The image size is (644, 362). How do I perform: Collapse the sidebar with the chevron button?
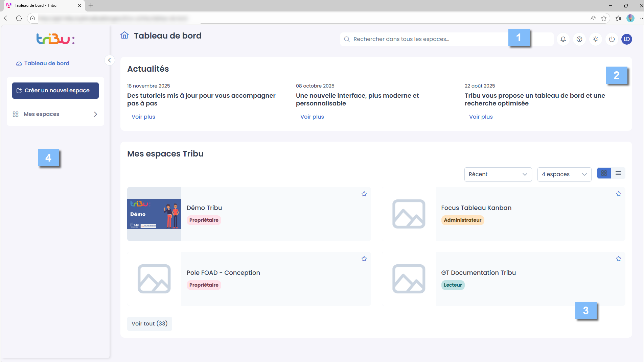109,60
